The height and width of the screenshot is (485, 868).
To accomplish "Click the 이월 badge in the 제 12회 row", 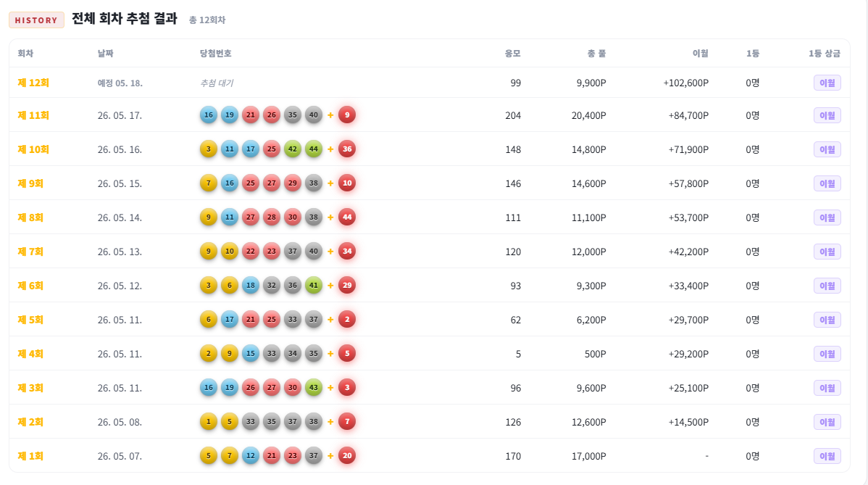I will click(x=827, y=83).
